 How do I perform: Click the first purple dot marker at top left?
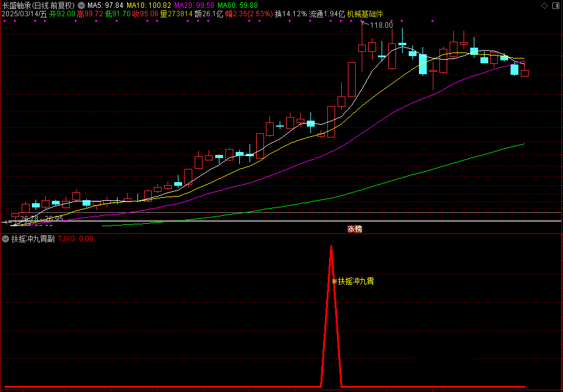[4, 20]
